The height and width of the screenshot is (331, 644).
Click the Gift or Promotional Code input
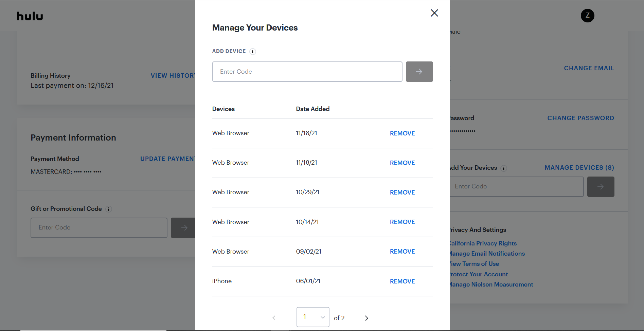tap(99, 228)
